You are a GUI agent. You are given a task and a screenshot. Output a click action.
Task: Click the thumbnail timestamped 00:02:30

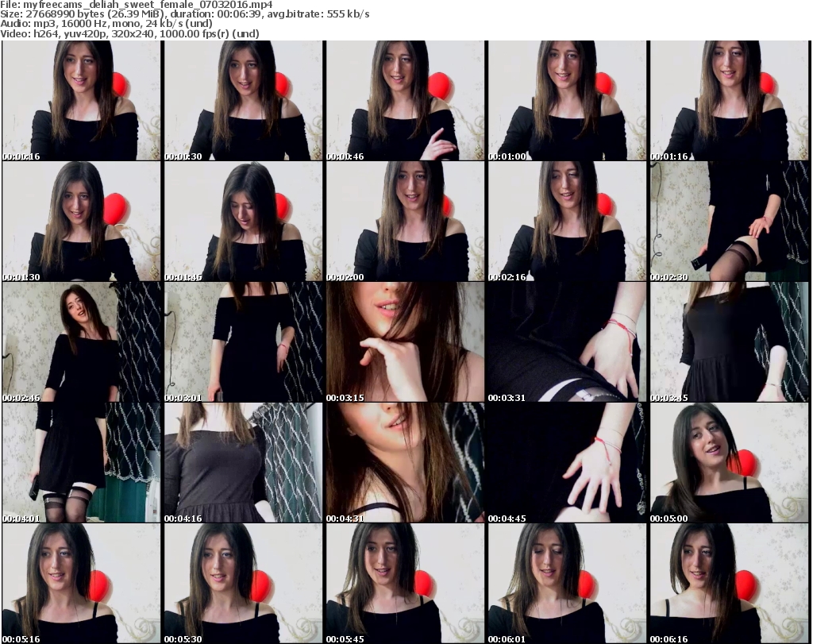point(729,222)
